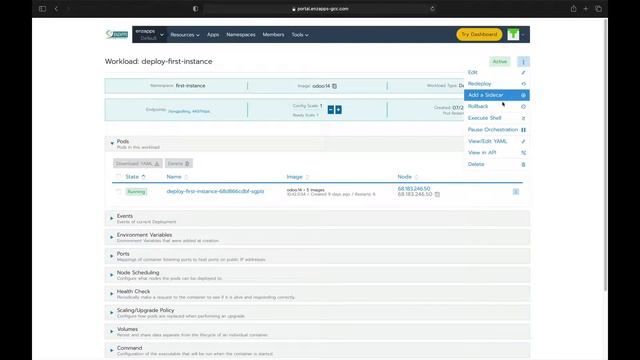The height and width of the screenshot is (360, 640).
Task: Click the Rollback clock icon
Action: pyautogui.click(x=523, y=107)
